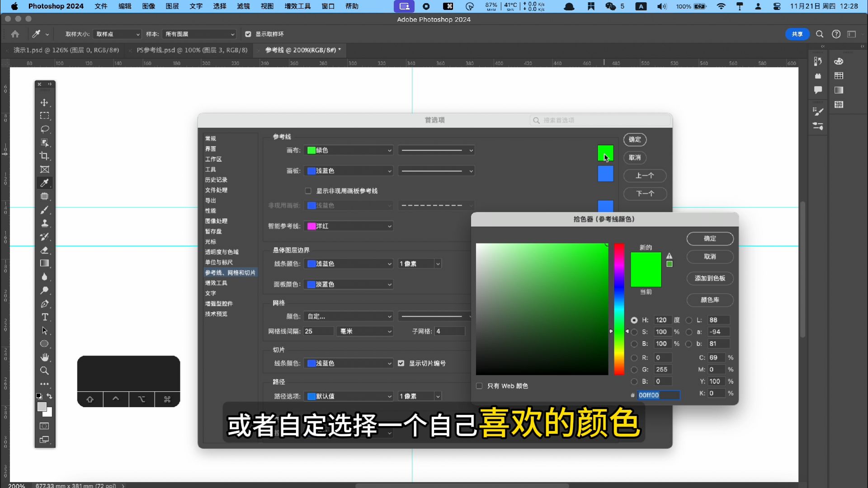868x488 pixels.
Task: Select the Eyedropper tool in toolbox
Action: pos(44,183)
